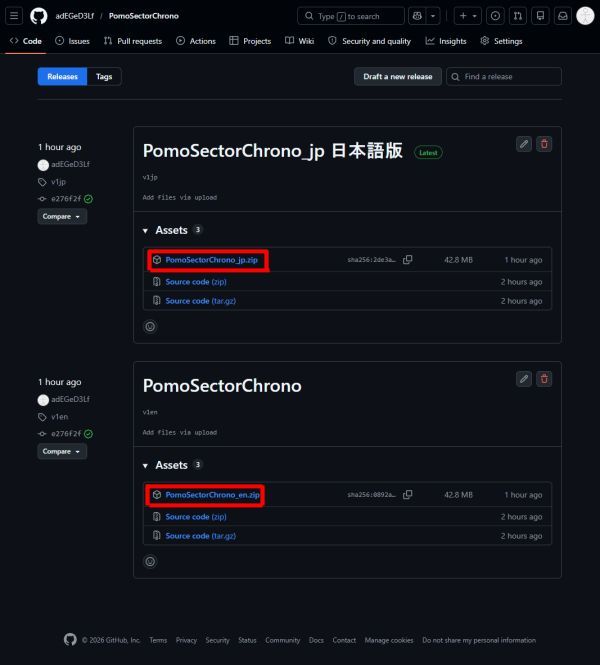Open dropdown arrow next to Copilot icon
This screenshot has height=665, width=600.
click(433, 16)
